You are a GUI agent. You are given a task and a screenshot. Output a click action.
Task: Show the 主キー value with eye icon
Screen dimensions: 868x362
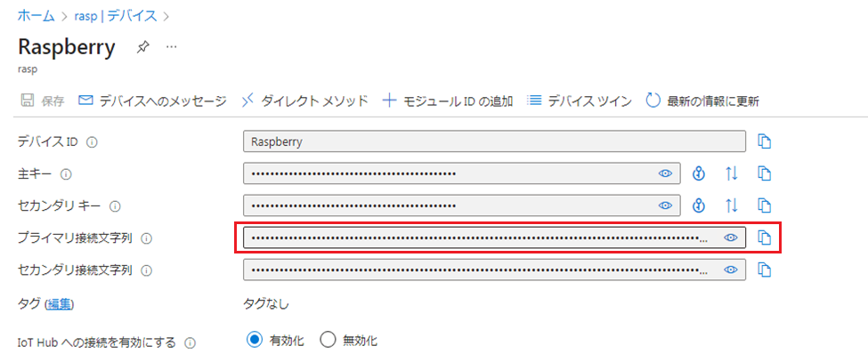click(x=665, y=173)
